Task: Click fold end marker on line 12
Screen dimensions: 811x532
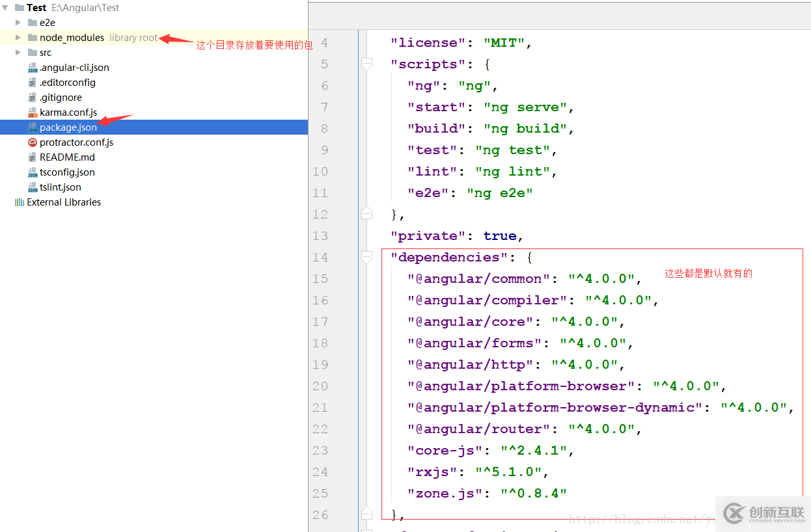Action: tap(366, 214)
